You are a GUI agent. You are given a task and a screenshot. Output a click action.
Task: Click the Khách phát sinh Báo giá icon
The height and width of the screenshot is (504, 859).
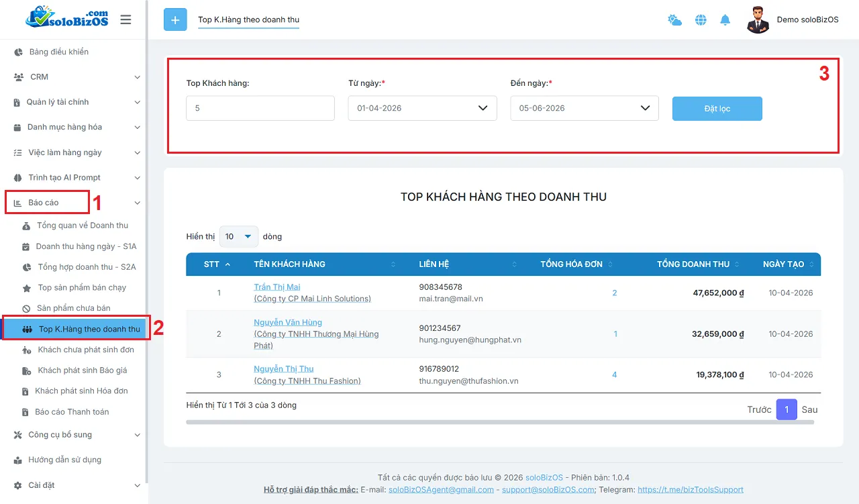point(26,370)
